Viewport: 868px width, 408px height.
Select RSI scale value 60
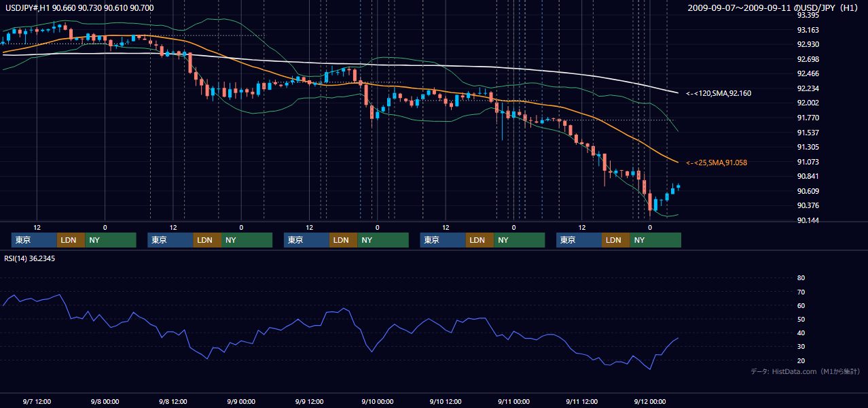pos(801,305)
